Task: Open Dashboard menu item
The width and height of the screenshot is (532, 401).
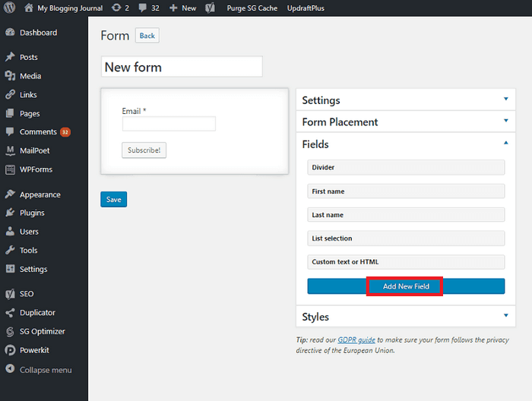Action: click(38, 33)
